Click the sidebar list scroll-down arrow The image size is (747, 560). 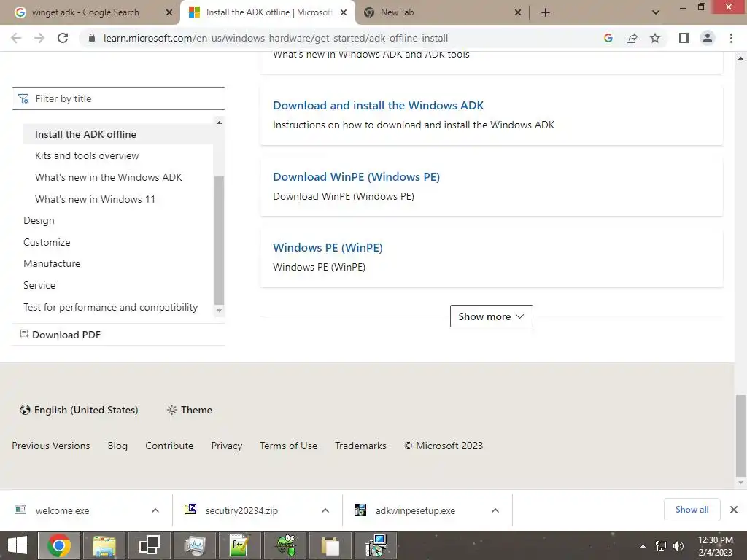pos(219,311)
